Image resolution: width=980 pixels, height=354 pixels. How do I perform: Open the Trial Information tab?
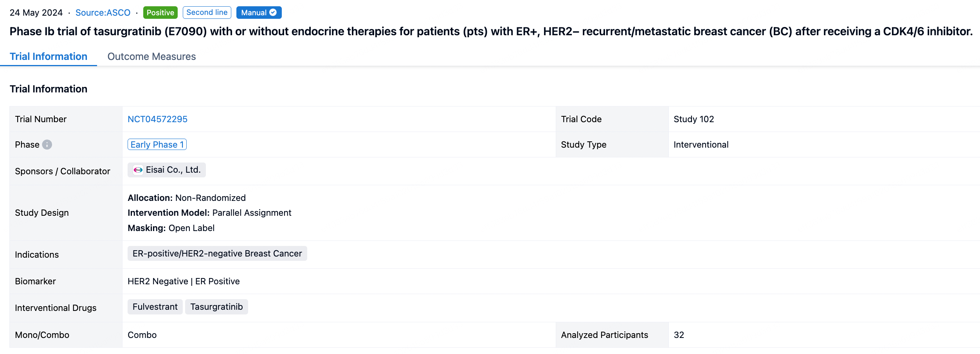(49, 56)
